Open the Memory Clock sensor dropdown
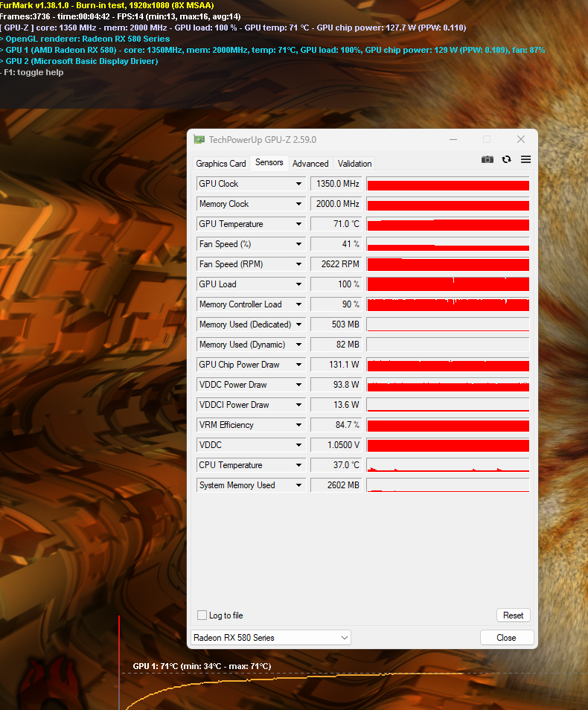This screenshot has height=710, width=588. (x=298, y=204)
